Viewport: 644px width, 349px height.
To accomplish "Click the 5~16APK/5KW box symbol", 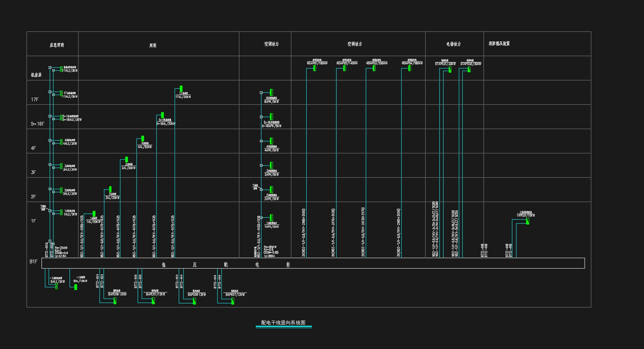I will pos(272,117).
